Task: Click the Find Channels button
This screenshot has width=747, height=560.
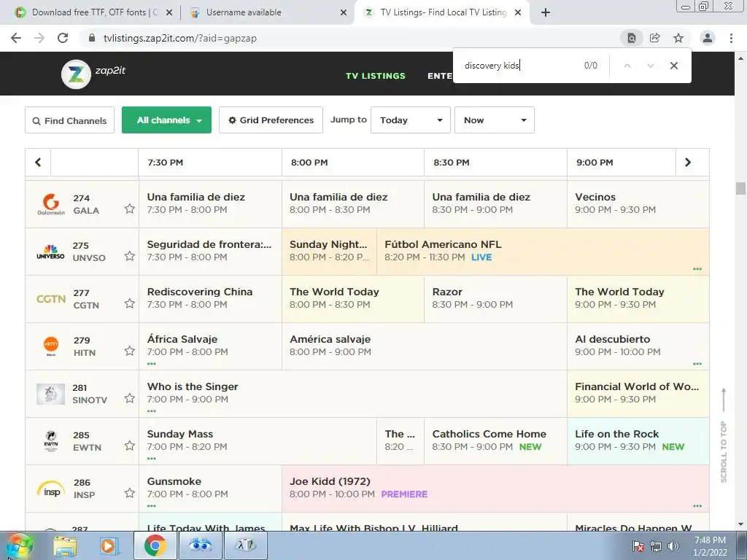Action: (x=69, y=120)
